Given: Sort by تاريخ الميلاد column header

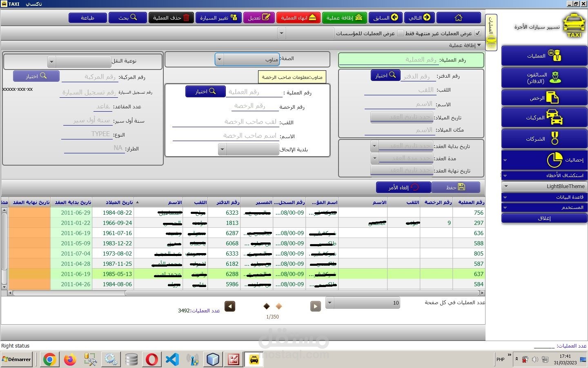Looking at the screenshot, I should pos(113,202).
